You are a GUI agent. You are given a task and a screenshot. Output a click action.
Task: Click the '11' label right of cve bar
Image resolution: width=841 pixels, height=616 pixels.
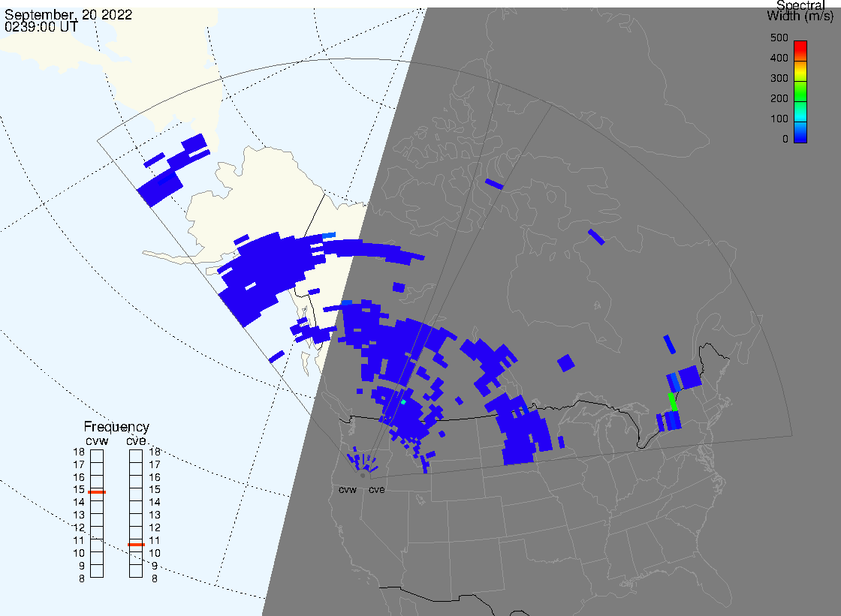point(155,540)
